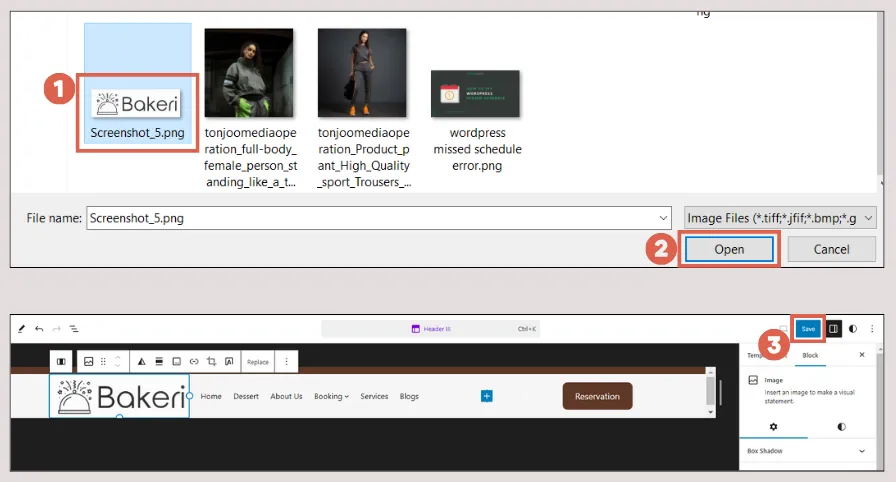Close the settings sidebar with X
The image size is (896, 482).
[x=862, y=355]
